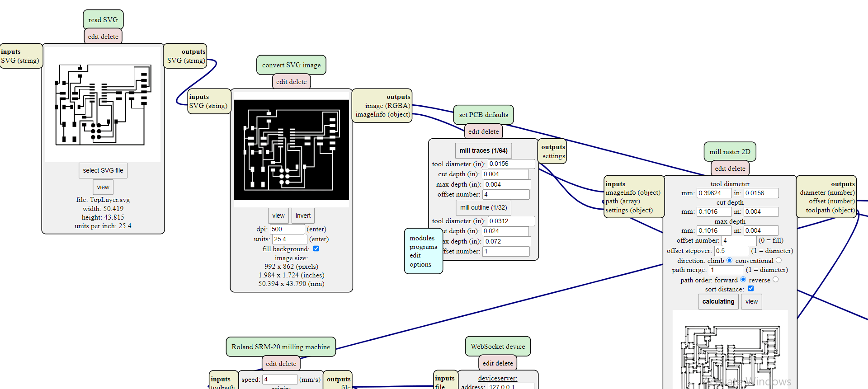Click the 'invert' button
The image size is (868, 389).
coord(303,216)
